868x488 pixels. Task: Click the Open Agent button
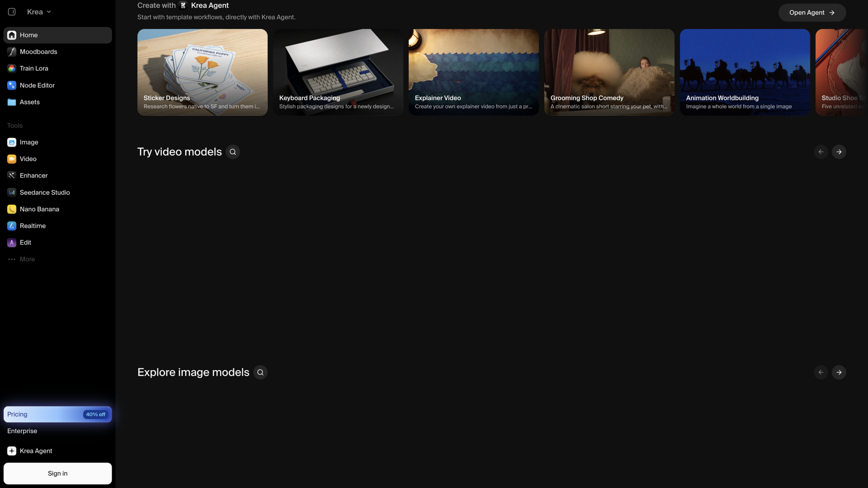click(x=812, y=13)
